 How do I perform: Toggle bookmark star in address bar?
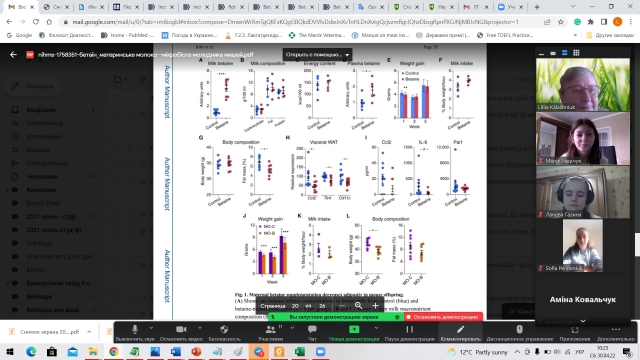coord(560,22)
